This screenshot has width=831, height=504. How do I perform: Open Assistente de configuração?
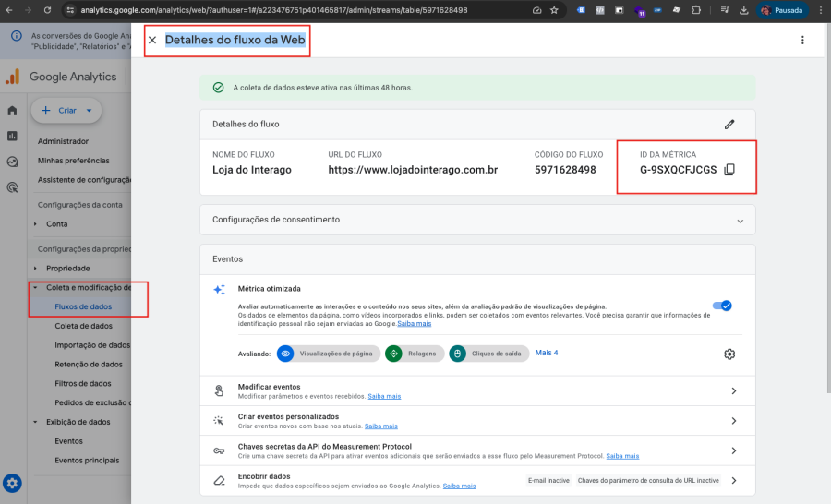coord(84,180)
